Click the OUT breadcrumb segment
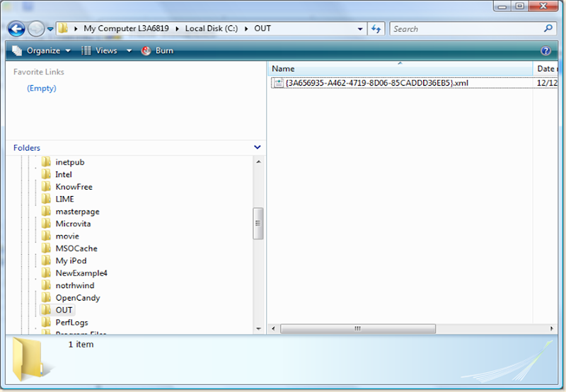Image resolution: width=566 pixels, height=392 pixels. pyautogui.click(x=262, y=28)
